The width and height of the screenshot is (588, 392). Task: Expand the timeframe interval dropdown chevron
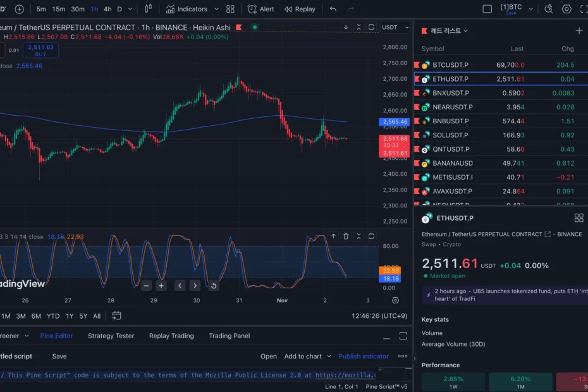coord(130,9)
